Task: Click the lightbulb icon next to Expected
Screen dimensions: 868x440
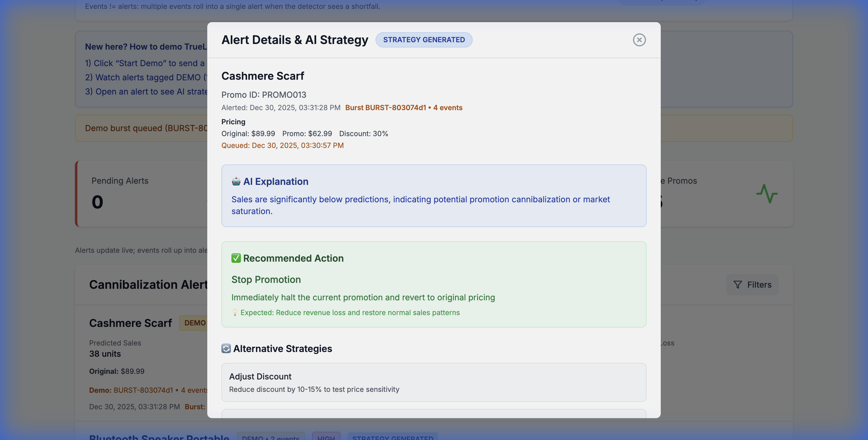Action: (235, 313)
